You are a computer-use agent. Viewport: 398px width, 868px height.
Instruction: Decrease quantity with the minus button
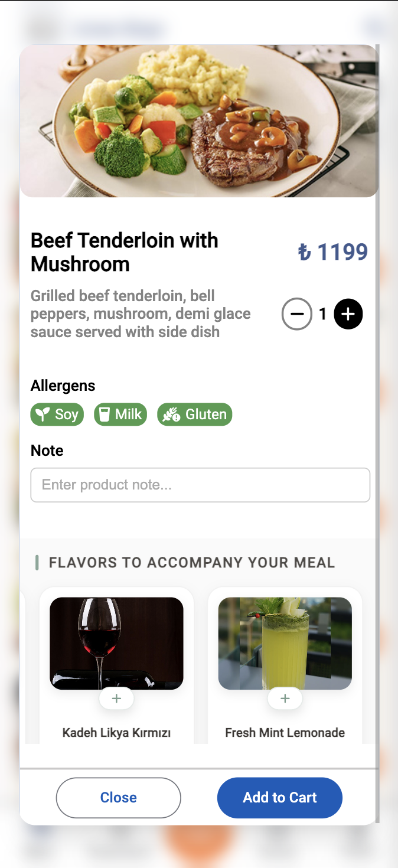click(296, 314)
